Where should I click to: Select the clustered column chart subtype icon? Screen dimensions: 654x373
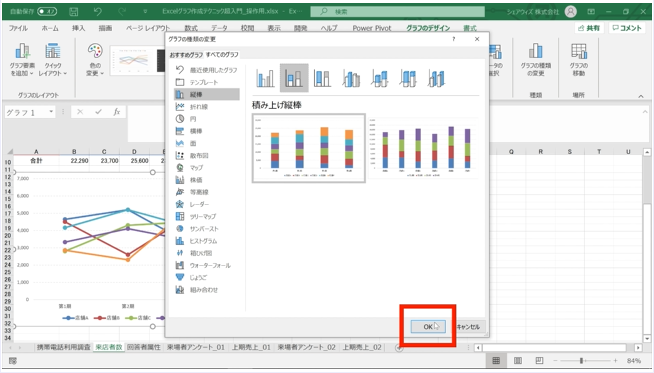point(266,78)
